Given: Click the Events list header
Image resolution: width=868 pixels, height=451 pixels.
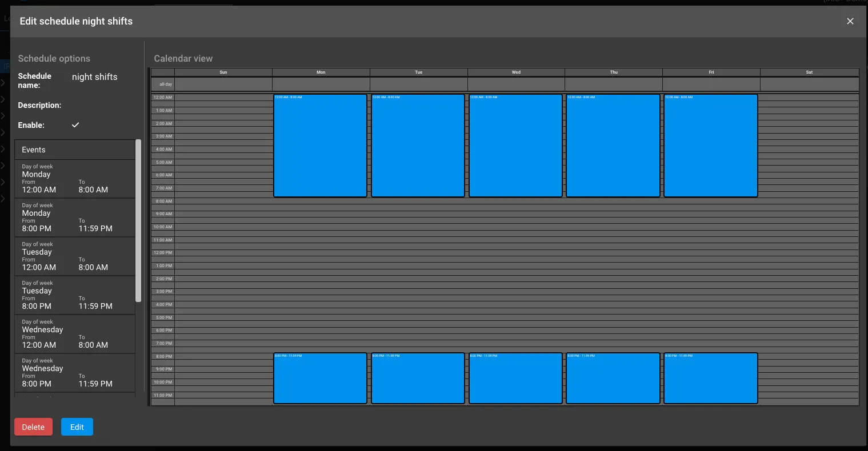Looking at the screenshot, I should pyautogui.click(x=75, y=150).
